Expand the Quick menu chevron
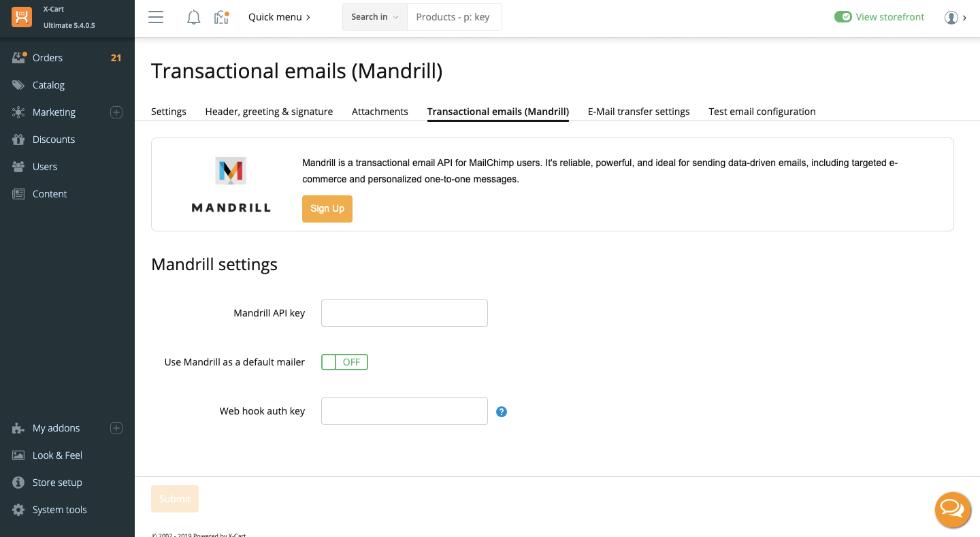The width and height of the screenshot is (980, 537). 280,17
